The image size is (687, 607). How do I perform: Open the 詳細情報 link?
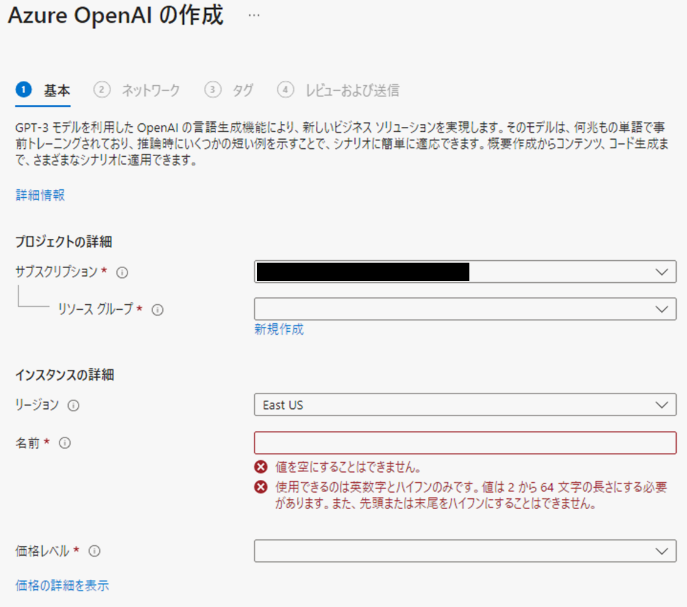(40, 195)
